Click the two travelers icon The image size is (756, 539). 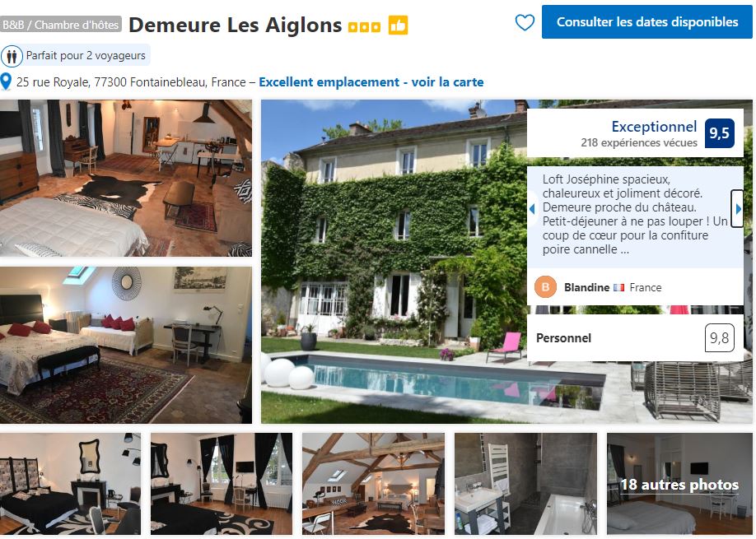(12, 56)
